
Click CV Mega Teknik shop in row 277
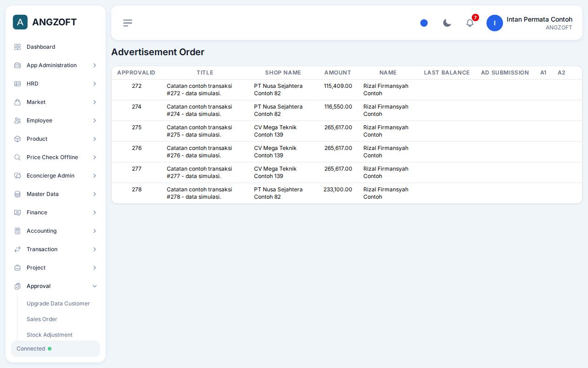point(275,172)
